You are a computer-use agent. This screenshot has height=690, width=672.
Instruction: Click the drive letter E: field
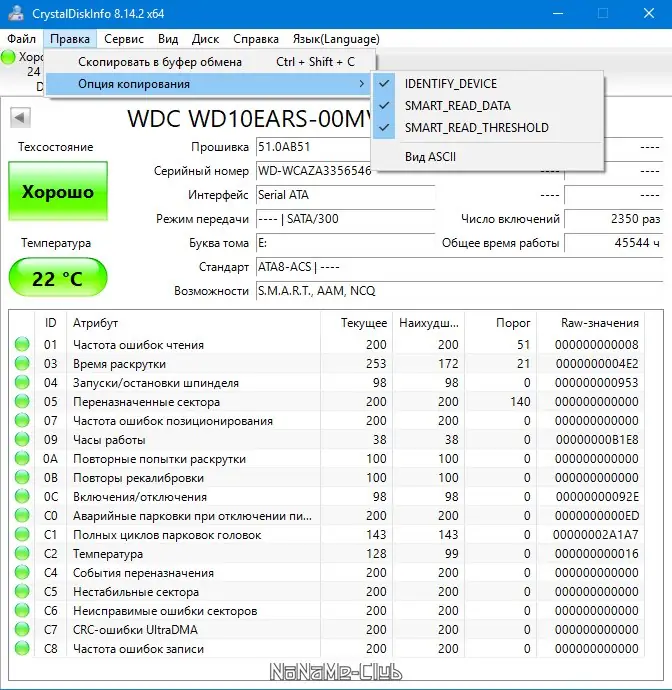click(x=345, y=243)
